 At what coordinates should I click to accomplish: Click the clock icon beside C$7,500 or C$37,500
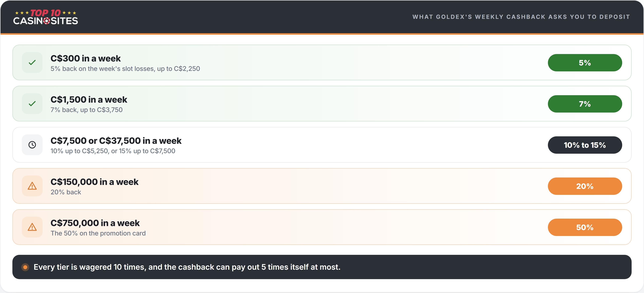point(32,145)
